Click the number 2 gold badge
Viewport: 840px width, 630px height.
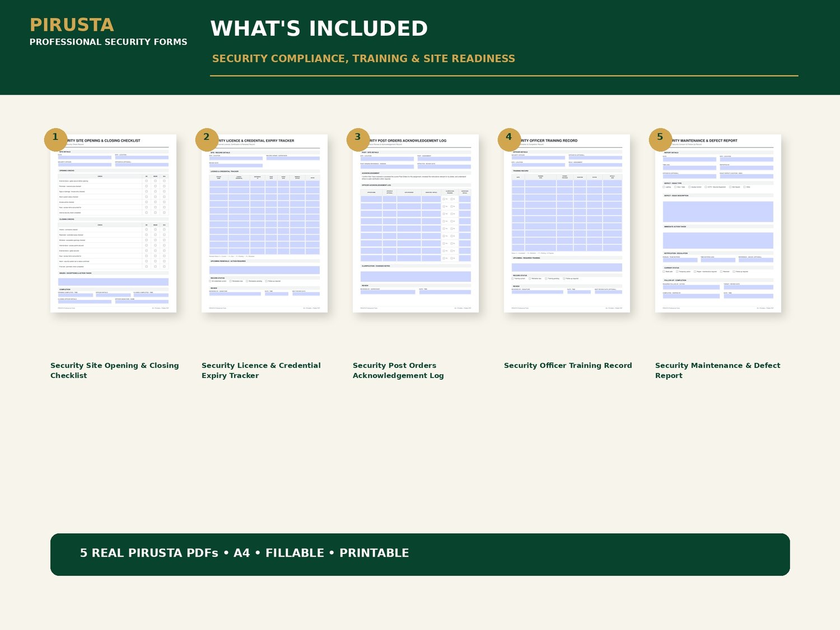(207, 139)
